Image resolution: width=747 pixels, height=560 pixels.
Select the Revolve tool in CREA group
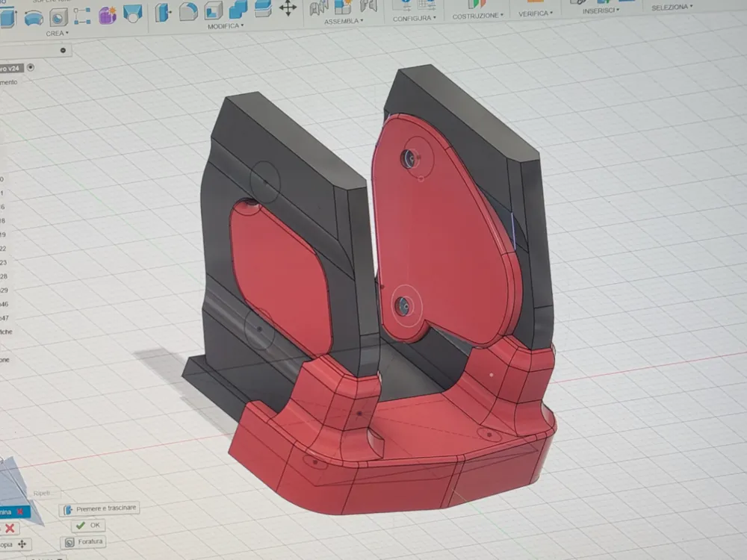[x=34, y=18]
